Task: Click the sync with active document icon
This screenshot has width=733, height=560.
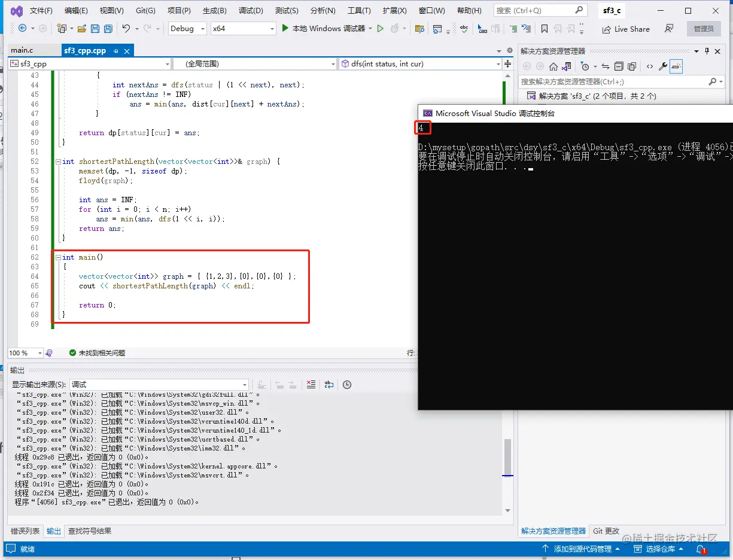Action: [x=606, y=66]
